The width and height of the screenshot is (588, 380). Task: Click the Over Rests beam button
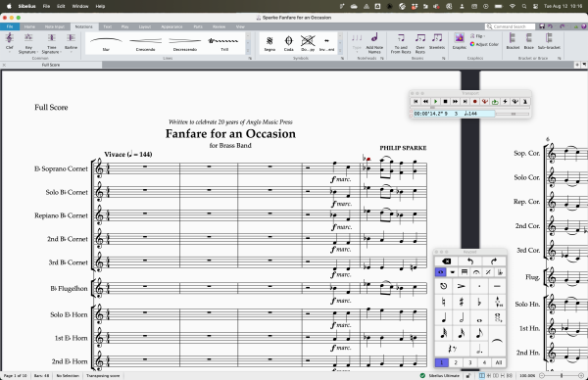[420, 43]
